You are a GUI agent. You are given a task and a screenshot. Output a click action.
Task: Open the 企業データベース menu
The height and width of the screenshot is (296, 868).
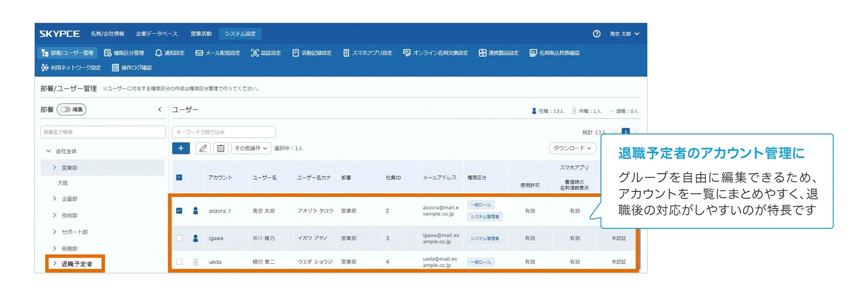pos(156,34)
